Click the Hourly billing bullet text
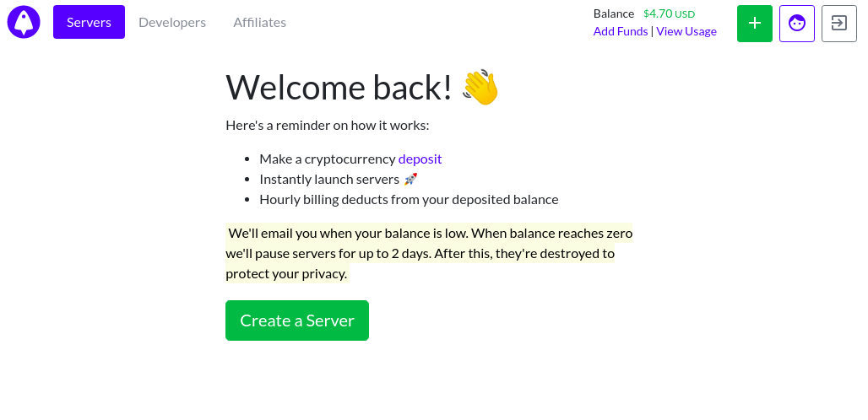Image resolution: width=868 pixels, height=420 pixels. (x=409, y=200)
